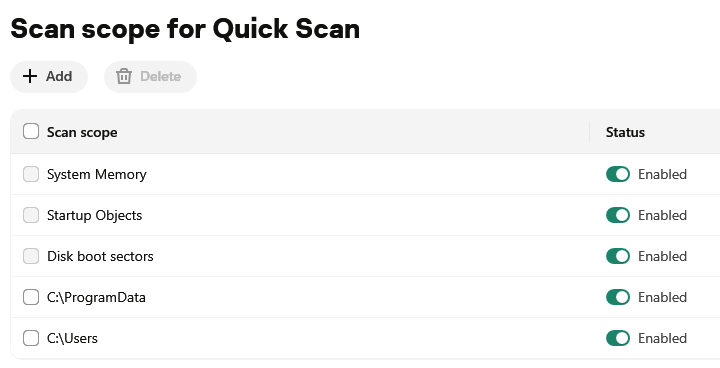Viewport: 720px width, 368px height.
Task: Click the Scan scope column header
Action: (x=82, y=132)
